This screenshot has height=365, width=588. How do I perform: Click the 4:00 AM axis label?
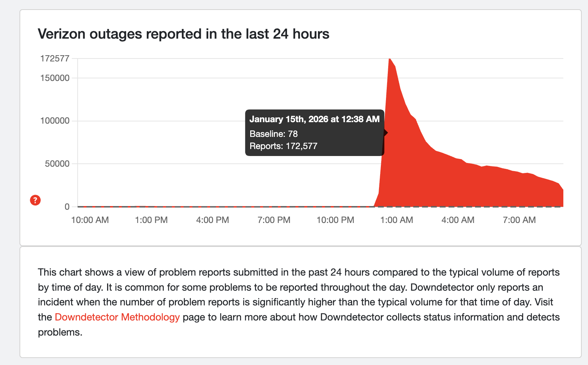[x=457, y=220]
